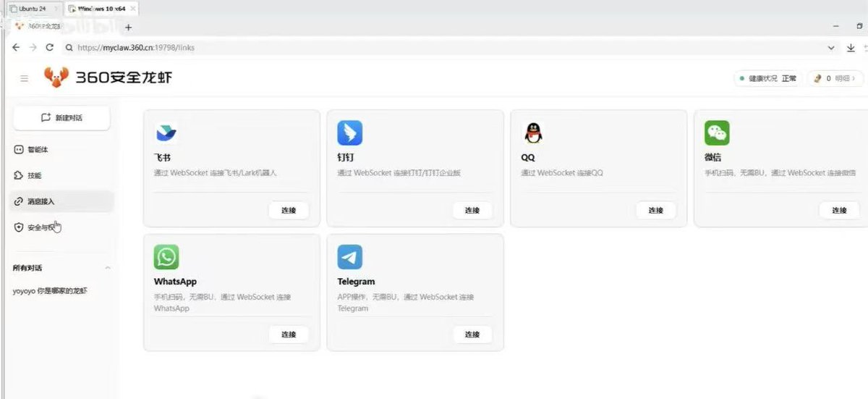Click 连接 on the 飞书 card
Screen dimensions: 868x399
click(289, 210)
